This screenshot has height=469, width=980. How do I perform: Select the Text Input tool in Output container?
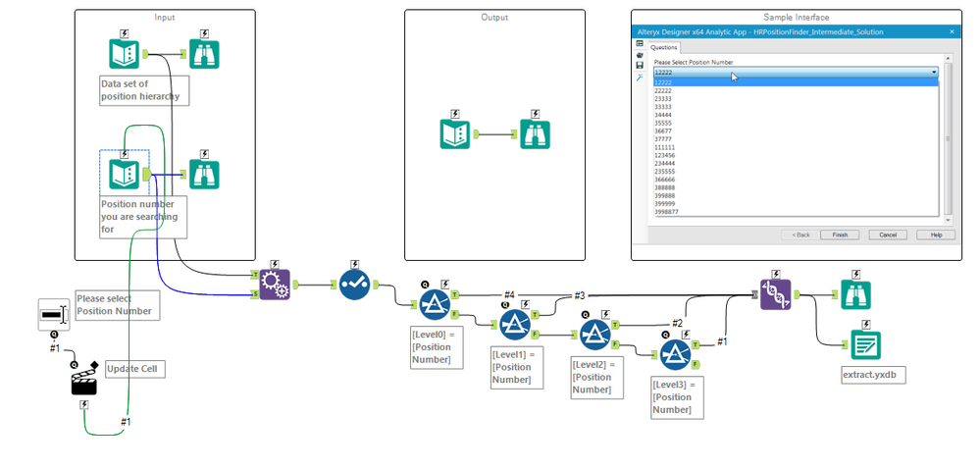pos(454,133)
